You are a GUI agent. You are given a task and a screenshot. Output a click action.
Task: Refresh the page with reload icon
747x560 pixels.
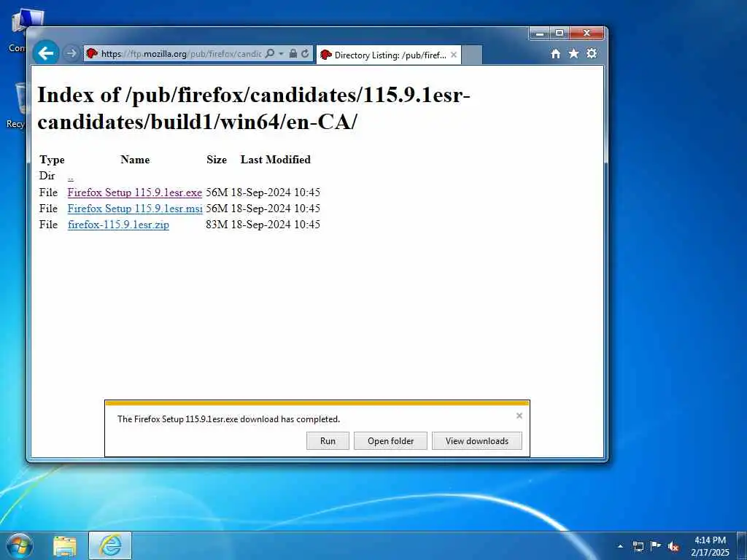point(305,53)
